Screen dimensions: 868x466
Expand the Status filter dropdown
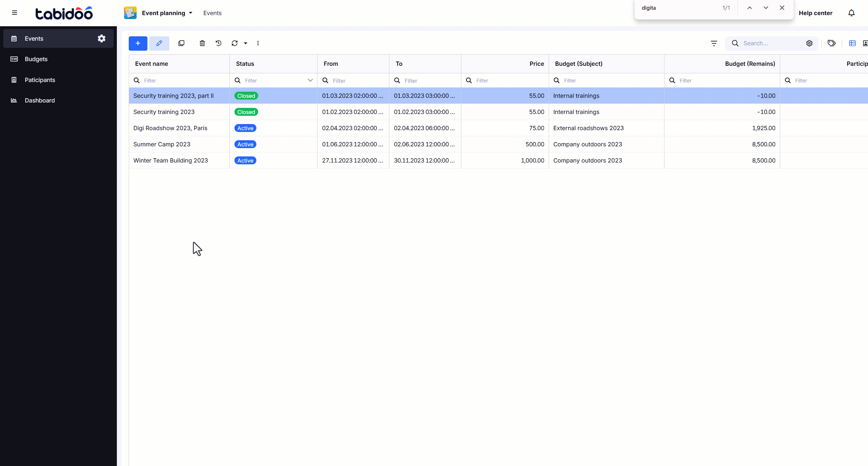pyautogui.click(x=310, y=80)
